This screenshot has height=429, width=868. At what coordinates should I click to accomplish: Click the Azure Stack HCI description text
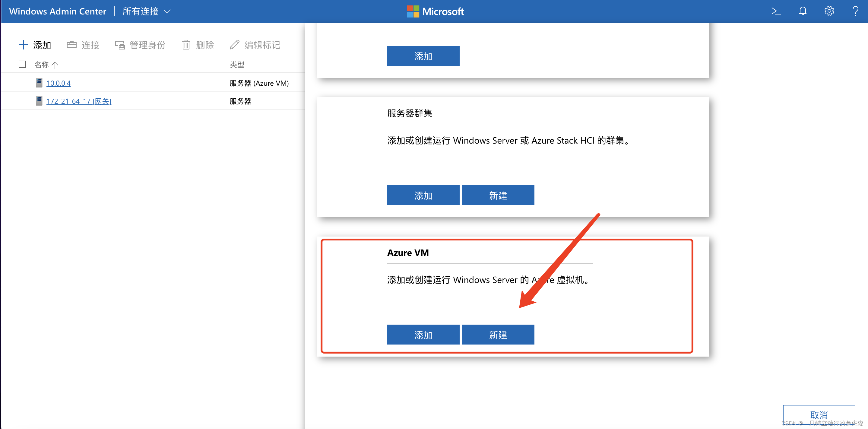pos(509,141)
